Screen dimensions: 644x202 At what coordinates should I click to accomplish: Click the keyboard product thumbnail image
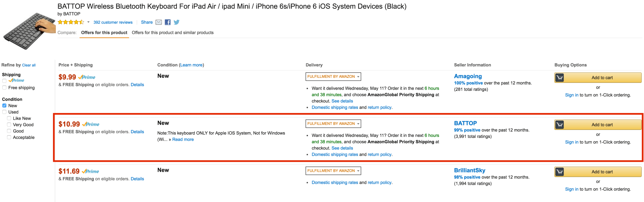[29, 31]
